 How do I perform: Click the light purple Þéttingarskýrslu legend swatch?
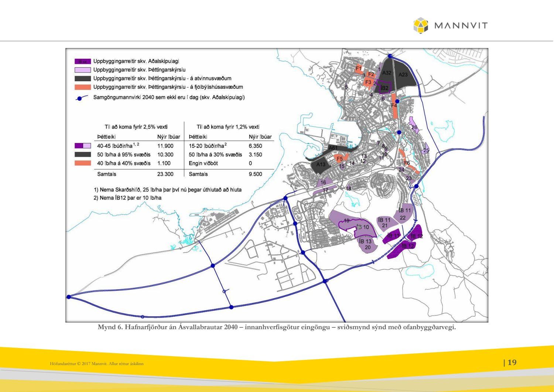82,70
